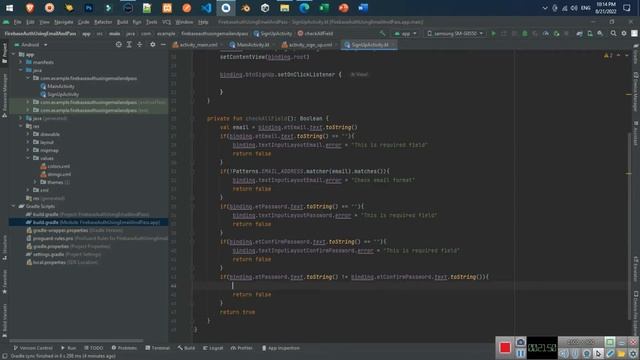
Task: Open the Tools menu
Action: tap(151, 22)
